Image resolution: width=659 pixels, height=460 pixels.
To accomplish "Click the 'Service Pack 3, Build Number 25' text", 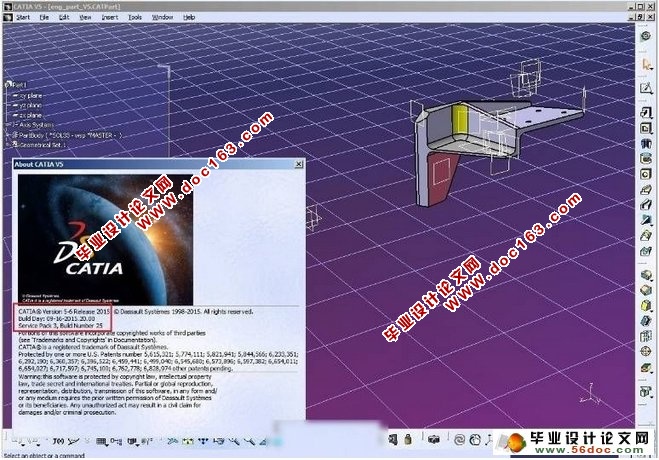I will point(61,326).
